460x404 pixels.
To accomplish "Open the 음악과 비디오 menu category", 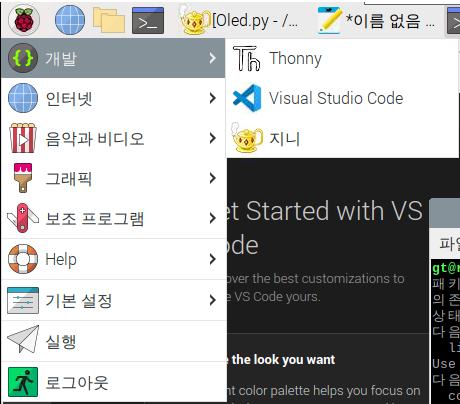I will click(113, 138).
